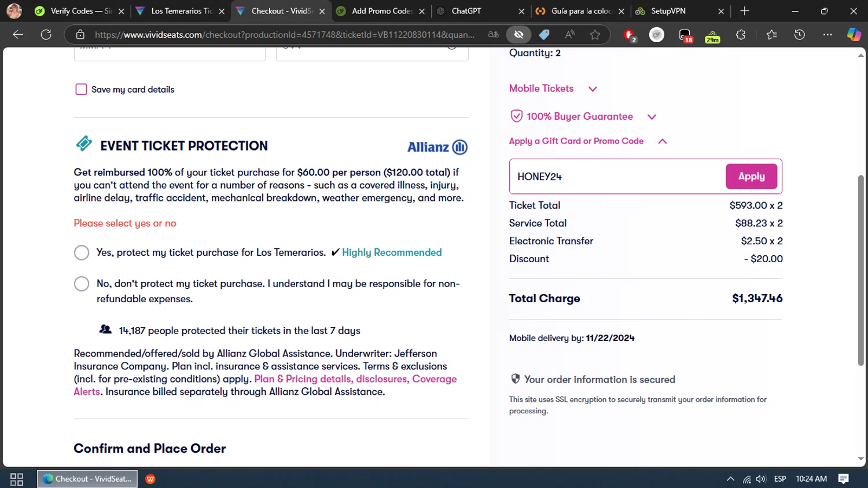Screen dimensions: 868x488
Task: Click the tracking prevention eye icon
Action: coord(519,35)
